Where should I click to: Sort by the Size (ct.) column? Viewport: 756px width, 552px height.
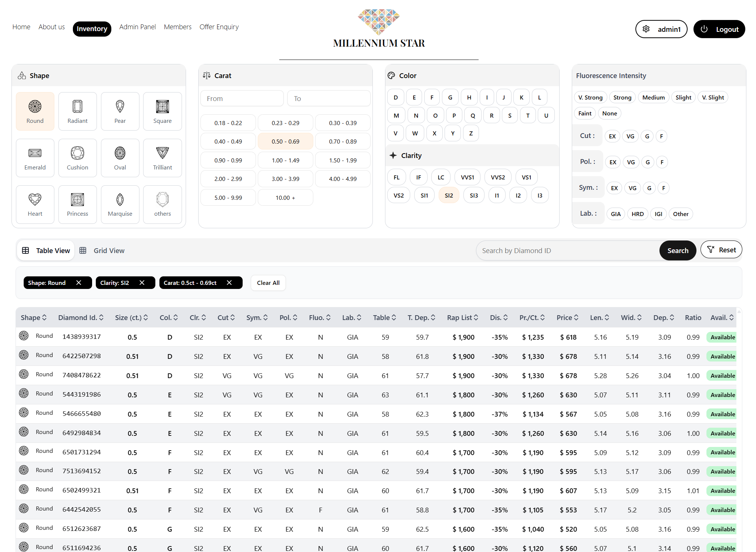tap(131, 317)
